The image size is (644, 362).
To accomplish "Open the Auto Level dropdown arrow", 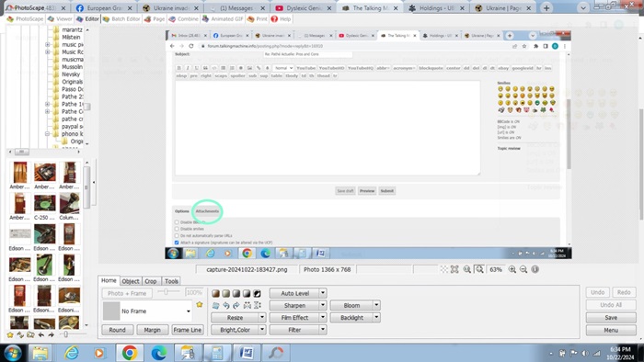I will coord(323,293).
